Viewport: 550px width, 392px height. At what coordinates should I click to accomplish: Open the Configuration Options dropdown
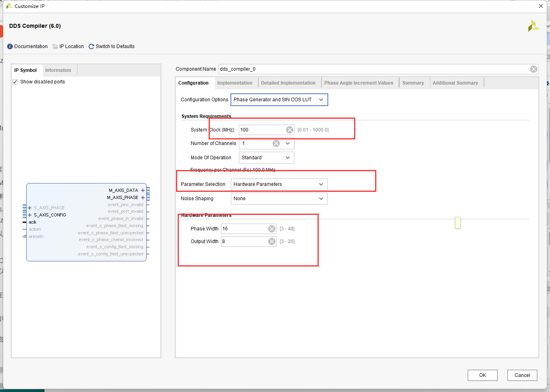click(x=279, y=100)
